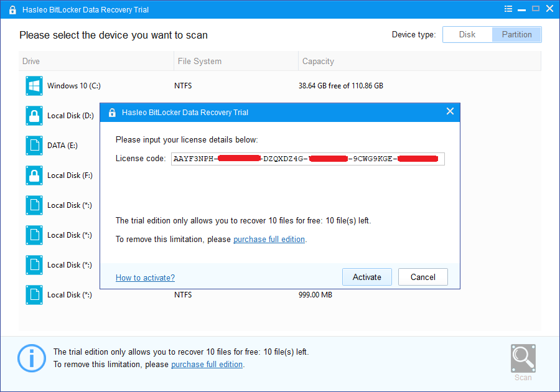Click the 999.00 MB capacity value
The image size is (560, 392).
(x=315, y=295)
